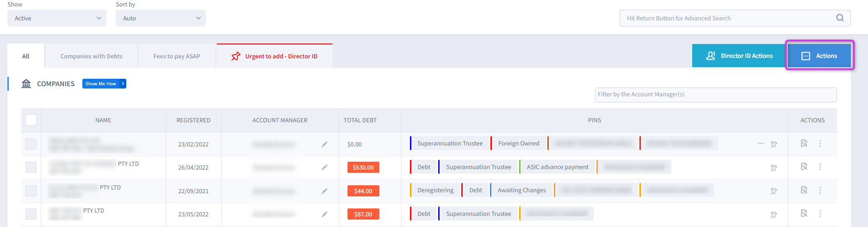Edit account manager in the 23/05/2022 row
Viewport: 868px width, 227px height.
click(324, 214)
